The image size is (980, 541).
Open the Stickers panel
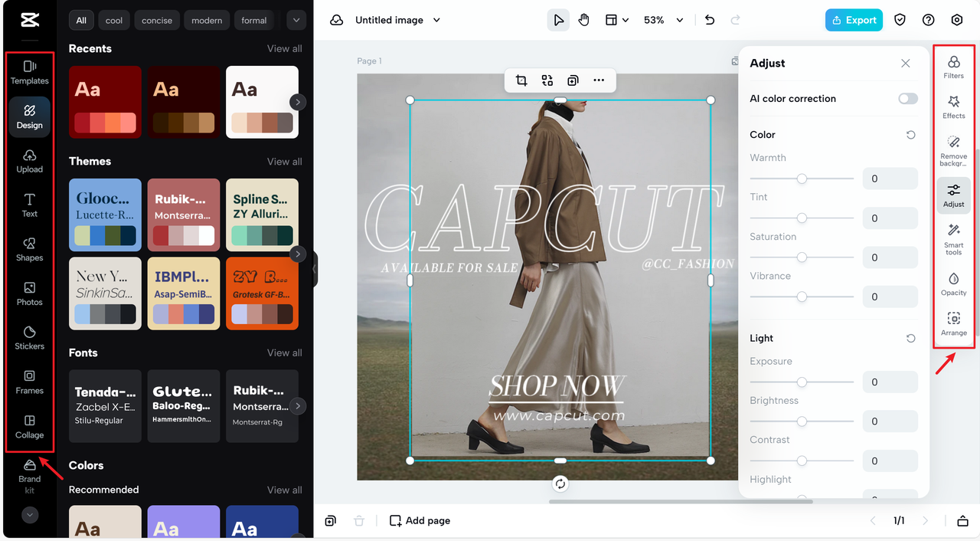click(30, 338)
